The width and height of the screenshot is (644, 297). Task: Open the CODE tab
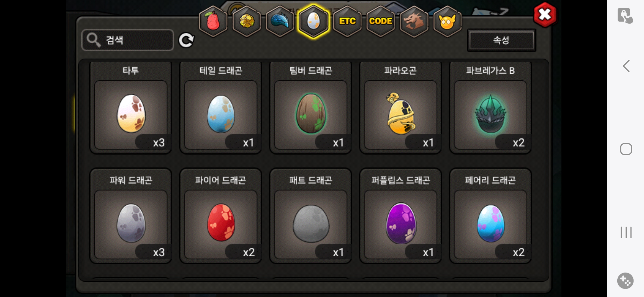(381, 21)
